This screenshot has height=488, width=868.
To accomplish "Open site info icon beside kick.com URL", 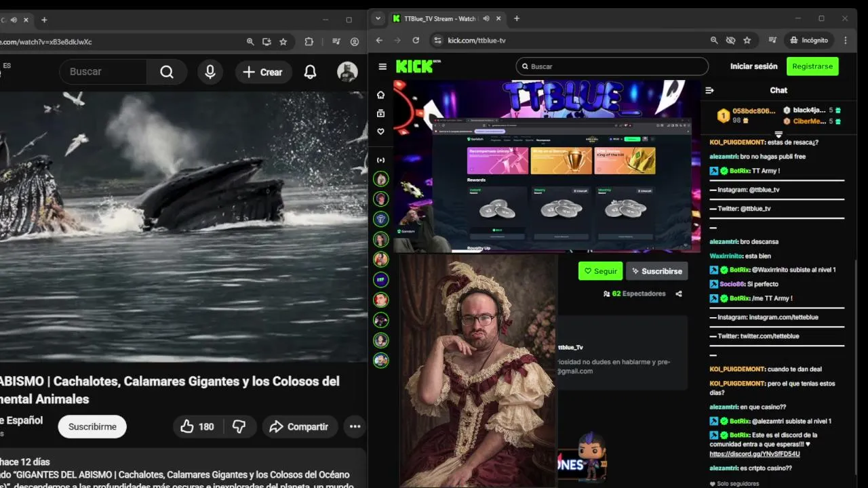I will click(x=437, y=41).
